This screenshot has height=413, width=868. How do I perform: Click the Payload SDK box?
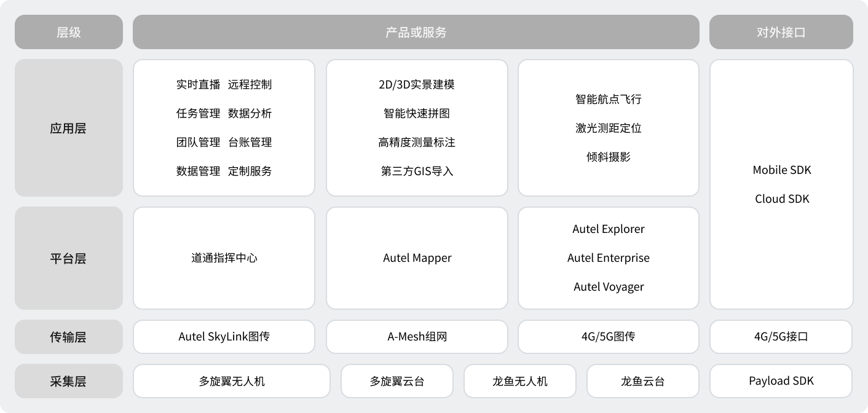click(x=781, y=381)
